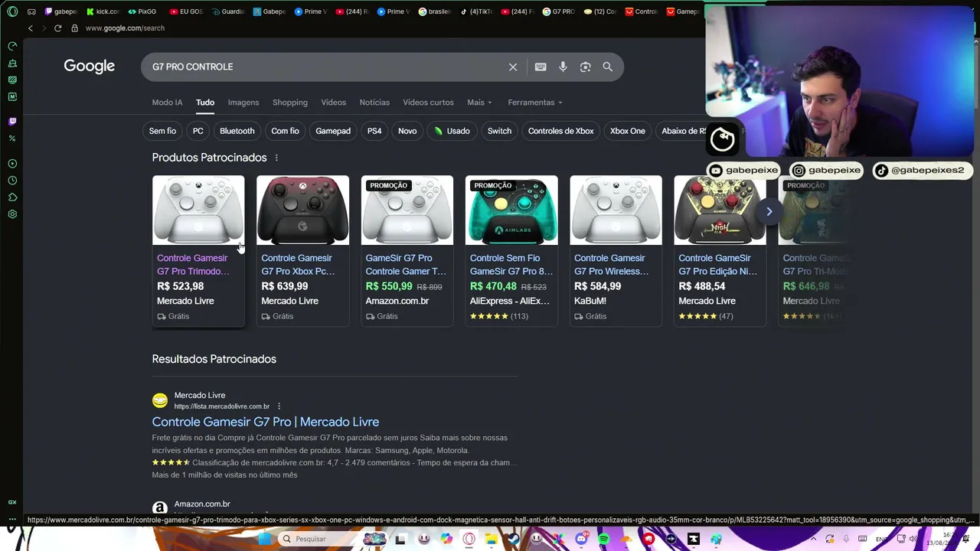980x551 pixels.
Task: Apply the PC filter chip
Action: pos(198,131)
